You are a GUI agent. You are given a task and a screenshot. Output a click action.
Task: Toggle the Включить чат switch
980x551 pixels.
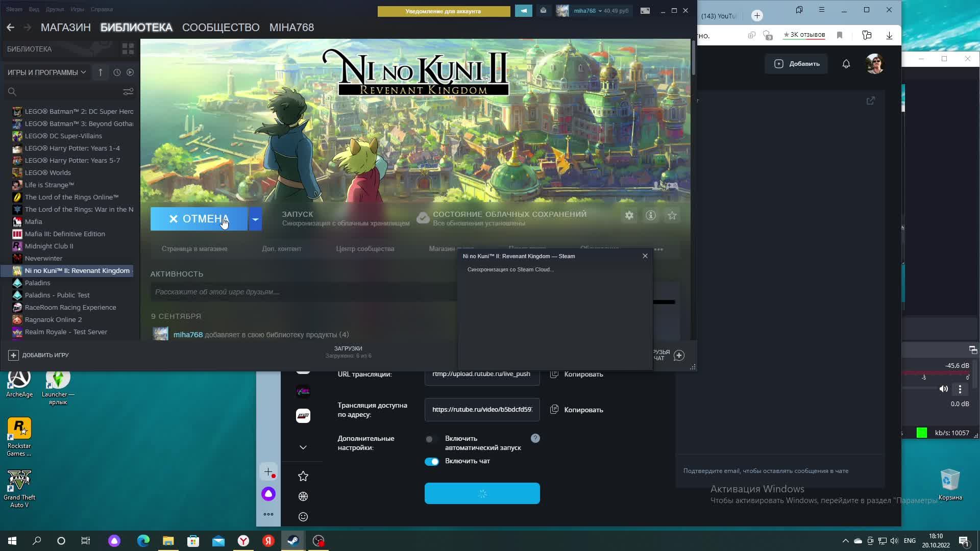click(x=432, y=462)
